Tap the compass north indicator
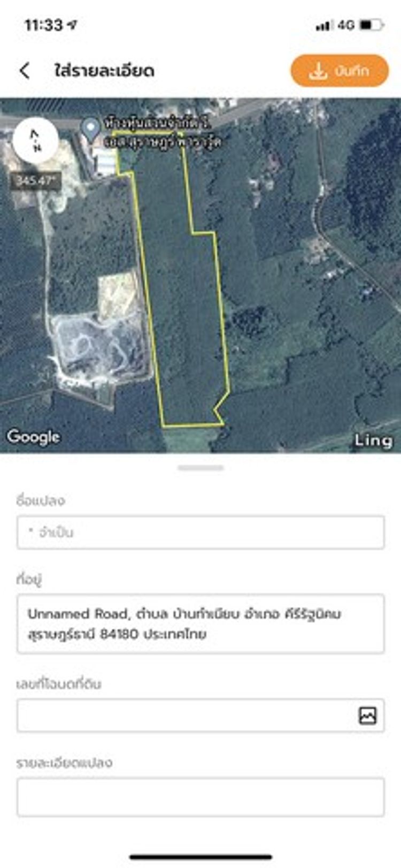Screen dimensions: 401x868 [35, 141]
